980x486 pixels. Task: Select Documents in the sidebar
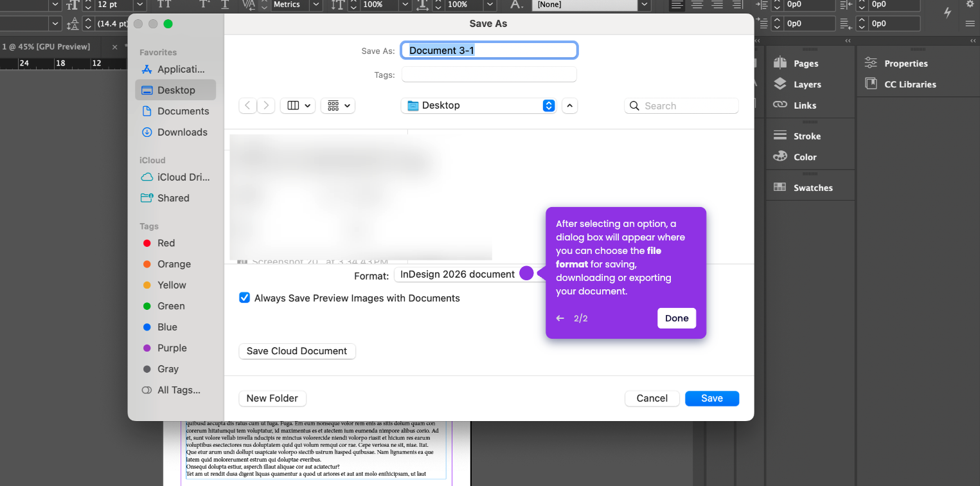[x=175, y=111]
